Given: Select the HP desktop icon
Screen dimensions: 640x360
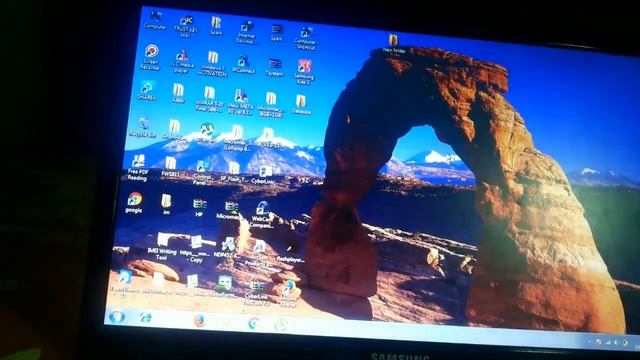Looking at the screenshot, I should pyautogui.click(x=199, y=207).
